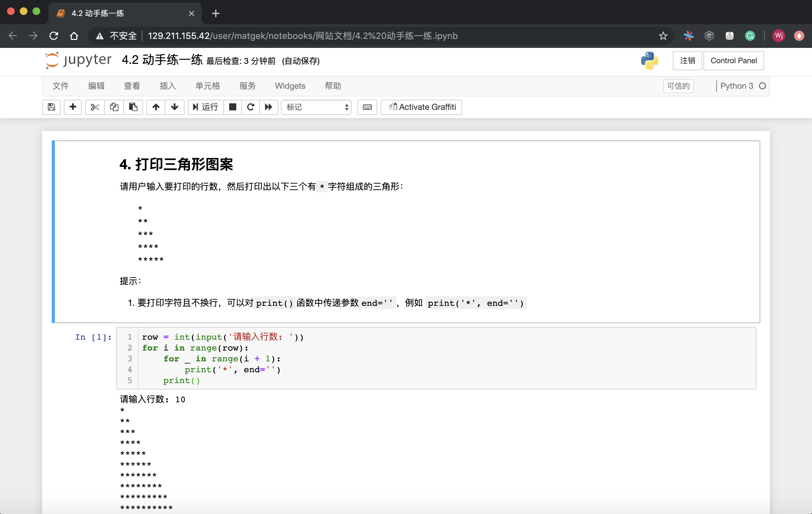The width and height of the screenshot is (812, 514).
Task: Click the Control Panel button
Action: (x=733, y=60)
